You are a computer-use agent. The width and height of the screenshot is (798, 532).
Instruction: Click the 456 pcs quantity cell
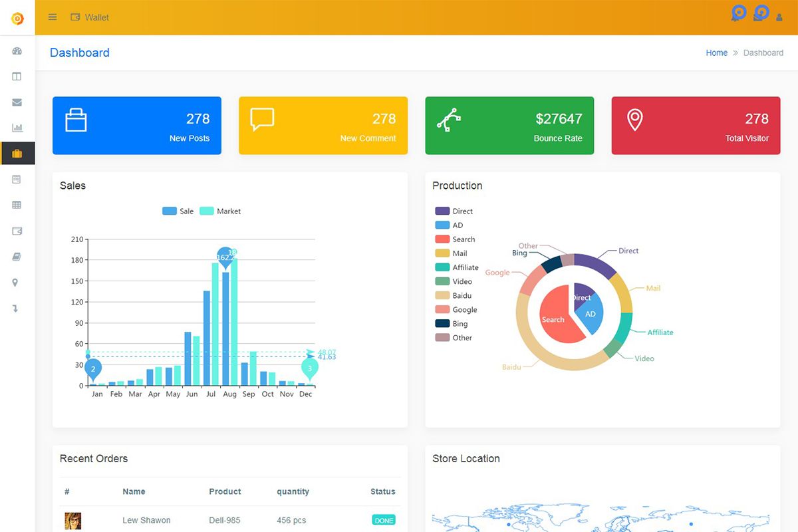click(292, 520)
